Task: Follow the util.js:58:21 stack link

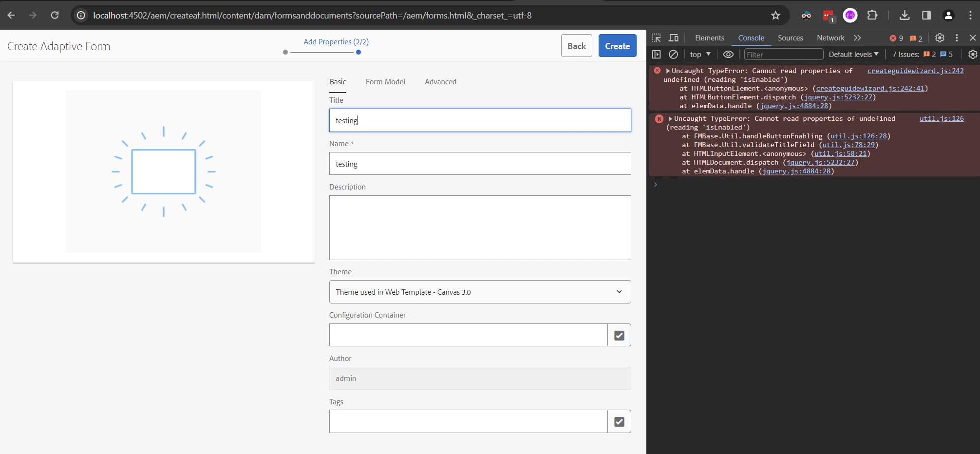Action: coord(840,153)
